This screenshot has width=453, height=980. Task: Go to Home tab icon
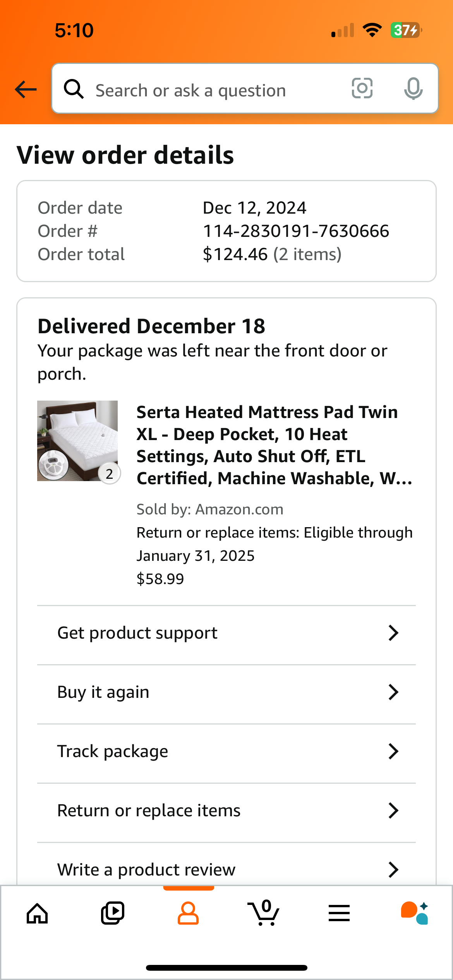[37, 913]
